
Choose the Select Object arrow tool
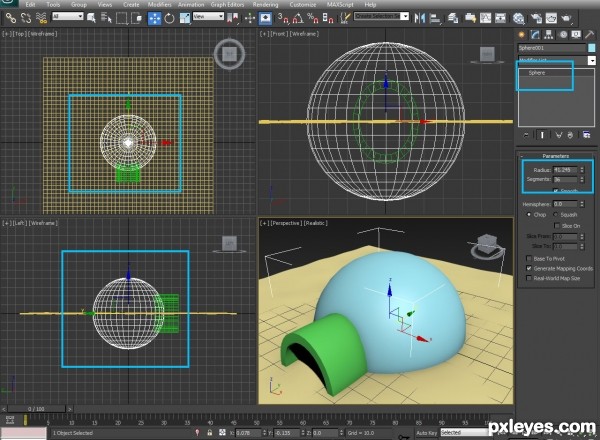point(91,18)
